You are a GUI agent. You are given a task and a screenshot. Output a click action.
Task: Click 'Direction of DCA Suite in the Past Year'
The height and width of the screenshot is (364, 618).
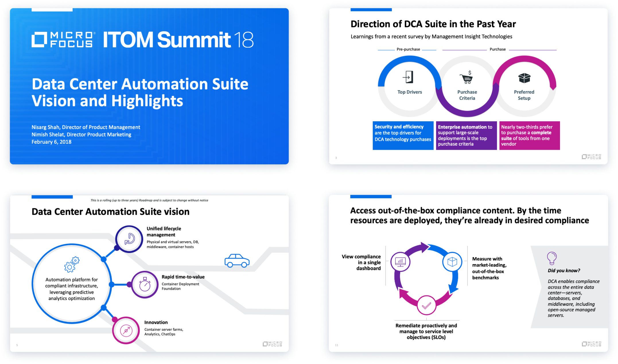(x=433, y=24)
